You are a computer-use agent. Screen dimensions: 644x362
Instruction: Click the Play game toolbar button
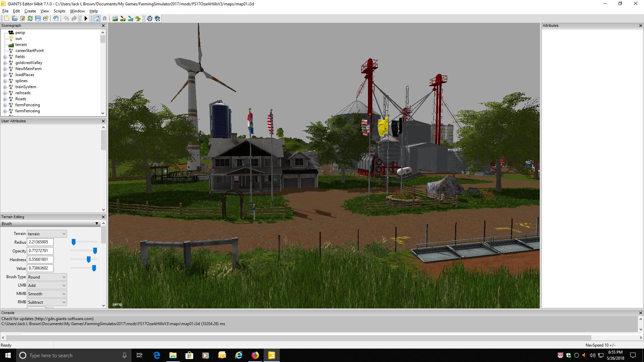click(86, 18)
